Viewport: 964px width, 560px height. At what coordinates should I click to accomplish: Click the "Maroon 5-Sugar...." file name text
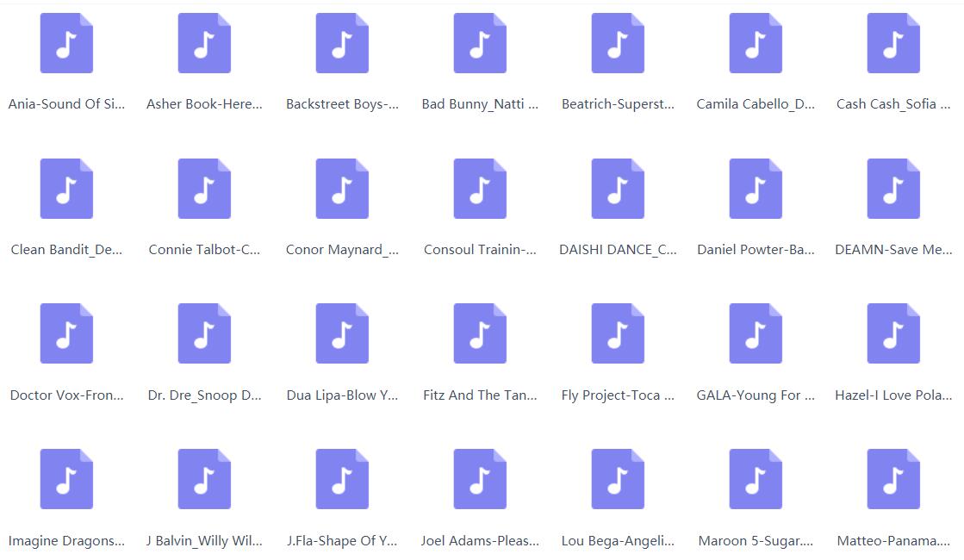pyautogui.click(x=756, y=541)
